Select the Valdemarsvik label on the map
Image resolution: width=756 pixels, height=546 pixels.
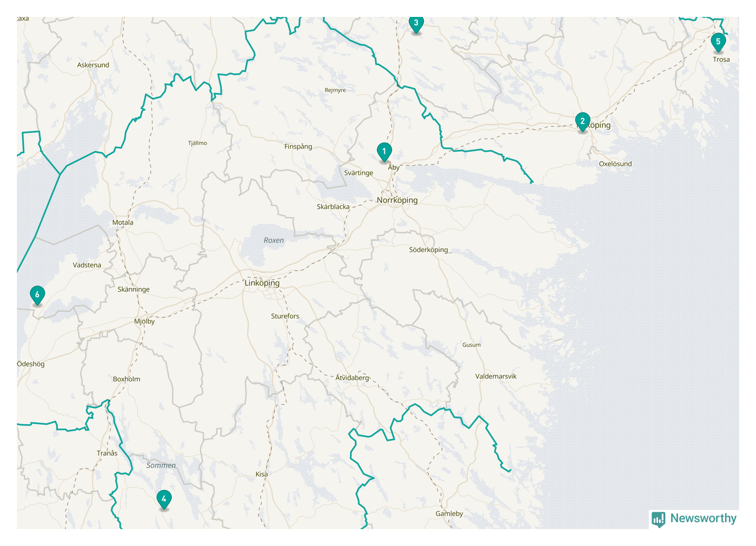(x=495, y=376)
